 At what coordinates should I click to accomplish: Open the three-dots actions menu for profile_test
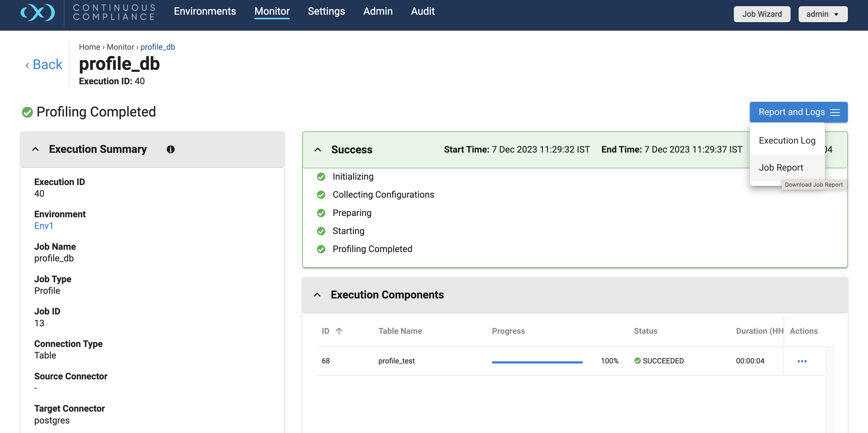pyautogui.click(x=802, y=361)
